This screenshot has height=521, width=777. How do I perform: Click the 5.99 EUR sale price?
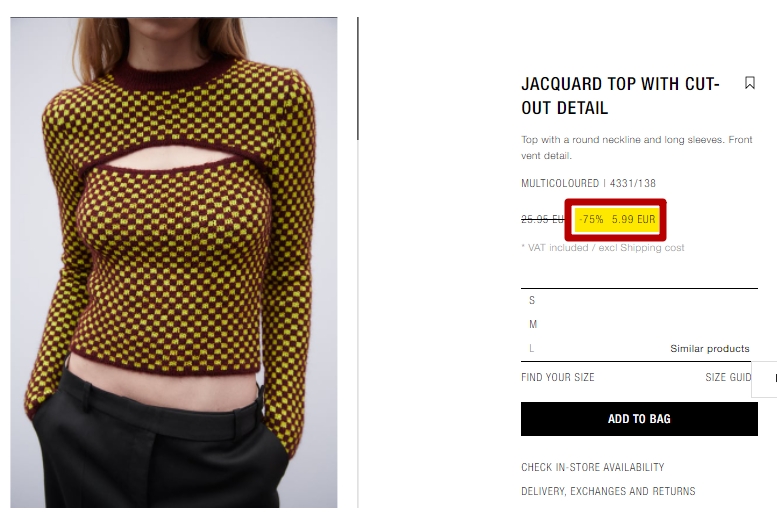[x=633, y=219]
